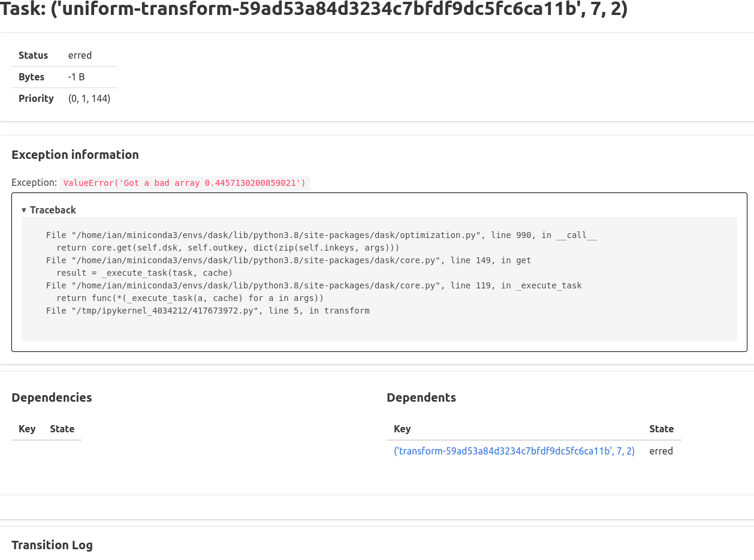Click the core.py line 149 traceback line
The height and width of the screenshot is (560, 754).
click(288, 260)
